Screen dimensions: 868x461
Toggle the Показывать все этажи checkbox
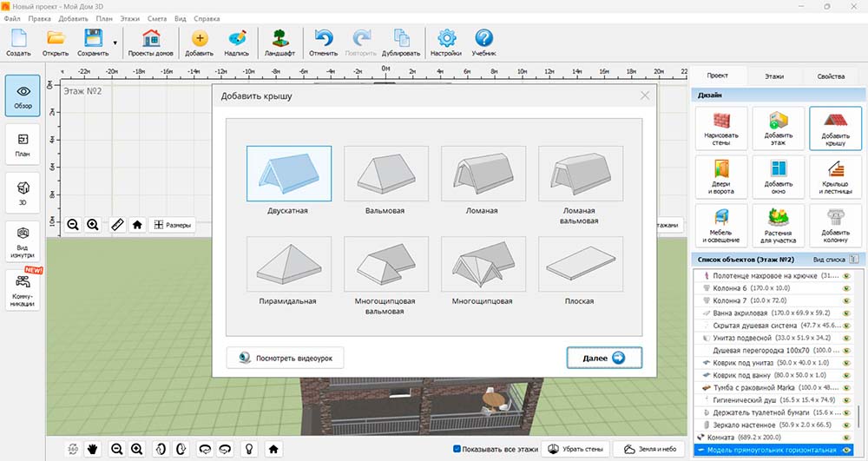click(x=458, y=449)
